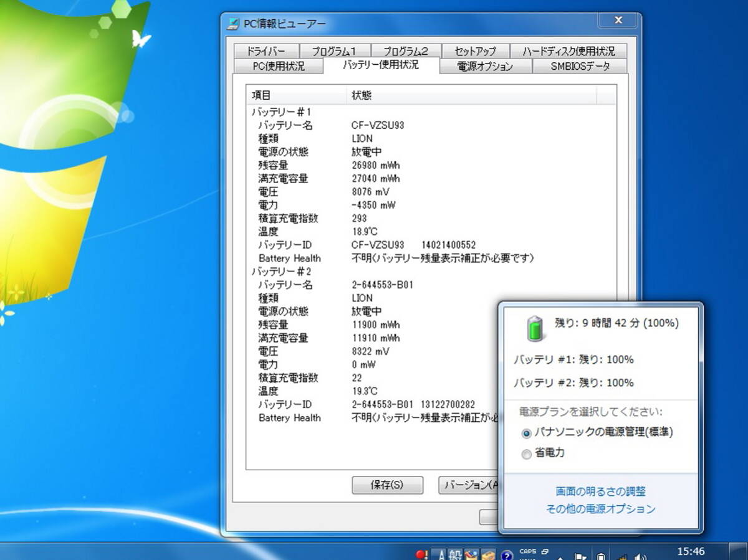Click voltage value 8322 mV
Viewport: 748px width, 560px height.
coord(370,351)
